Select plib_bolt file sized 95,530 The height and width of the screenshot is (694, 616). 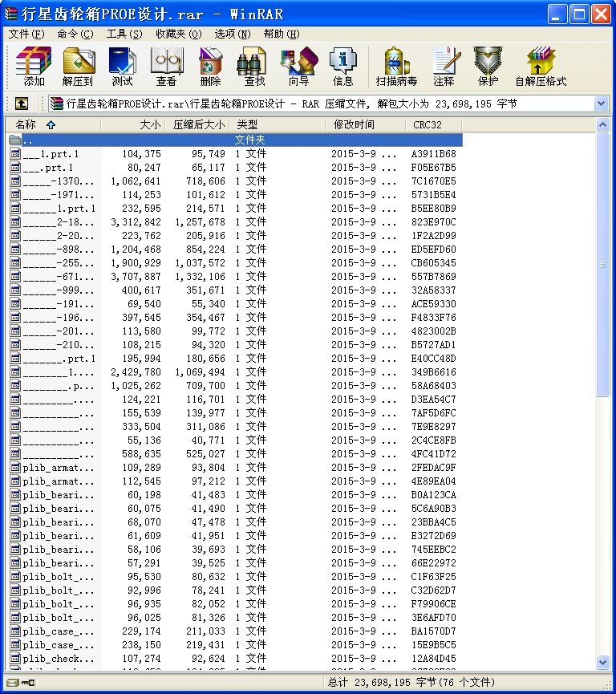236,577
